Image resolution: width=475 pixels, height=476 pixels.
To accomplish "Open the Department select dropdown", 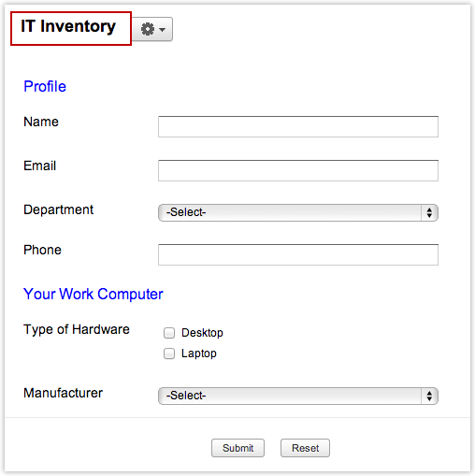I will tap(298, 212).
